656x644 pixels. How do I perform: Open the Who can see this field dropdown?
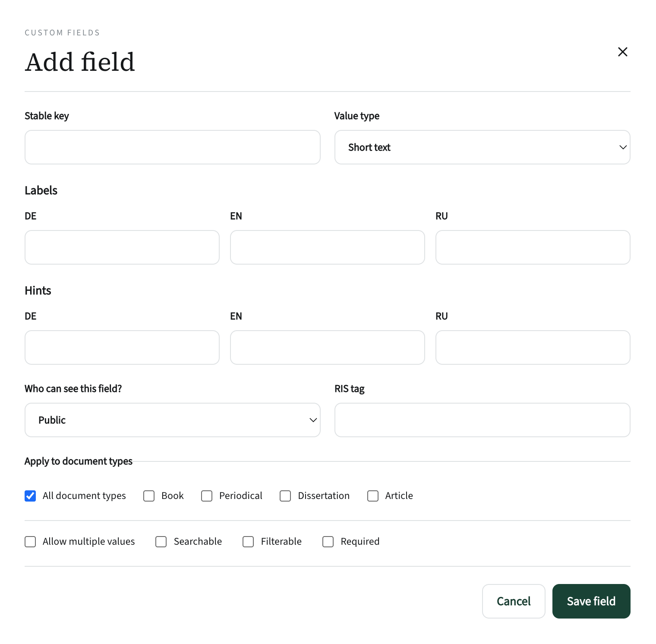pyautogui.click(x=173, y=420)
